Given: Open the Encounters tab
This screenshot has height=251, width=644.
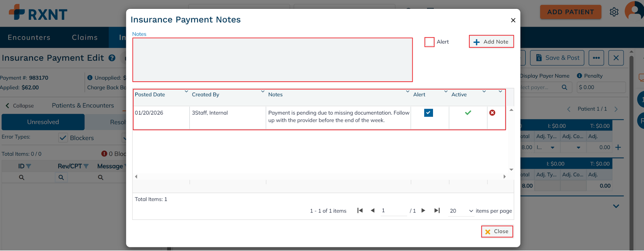Looking at the screenshot, I should [29, 37].
